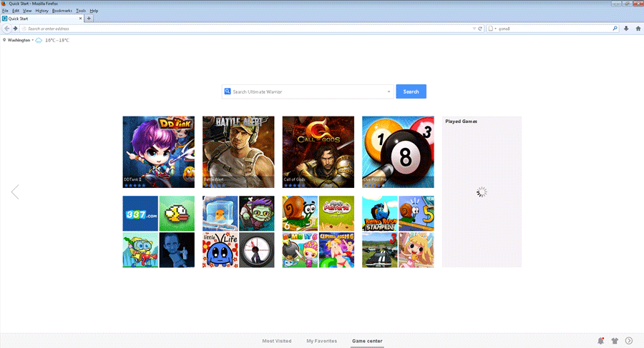The width and height of the screenshot is (644, 348).
Task: Click the circled right arrow icon
Action: coord(628,341)
